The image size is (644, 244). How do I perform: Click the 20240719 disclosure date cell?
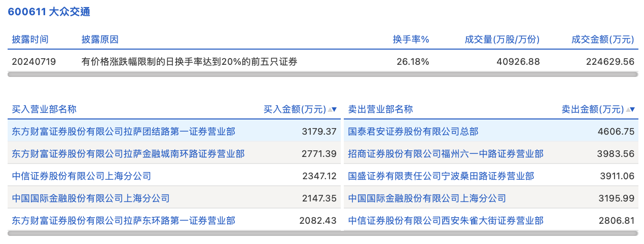34,62
